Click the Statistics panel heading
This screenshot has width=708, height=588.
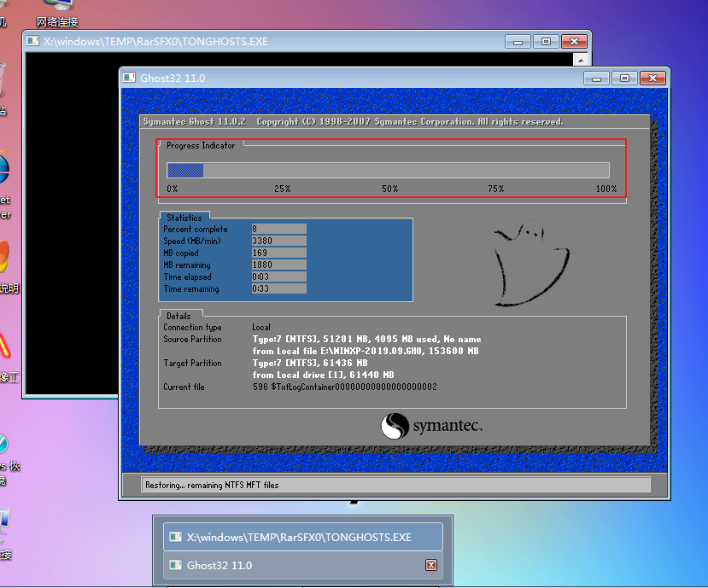184,218
